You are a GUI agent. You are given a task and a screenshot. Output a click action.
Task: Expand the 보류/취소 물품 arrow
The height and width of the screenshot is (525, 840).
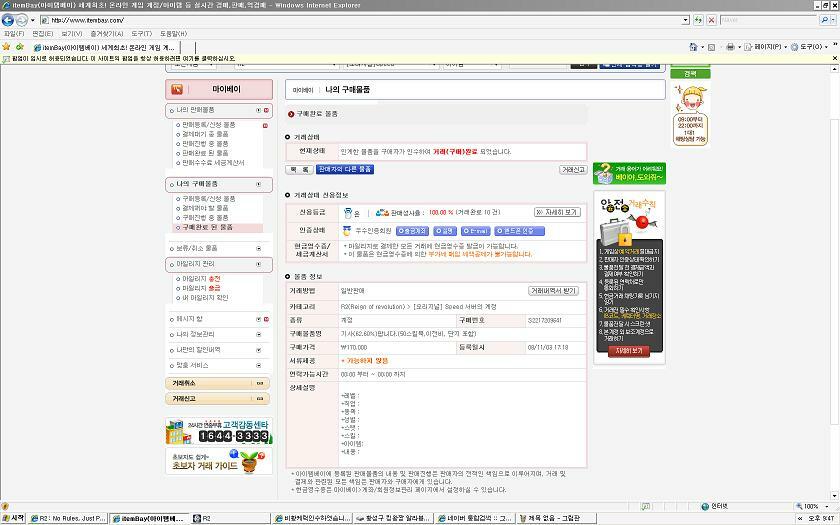click(x=259, y=249)
